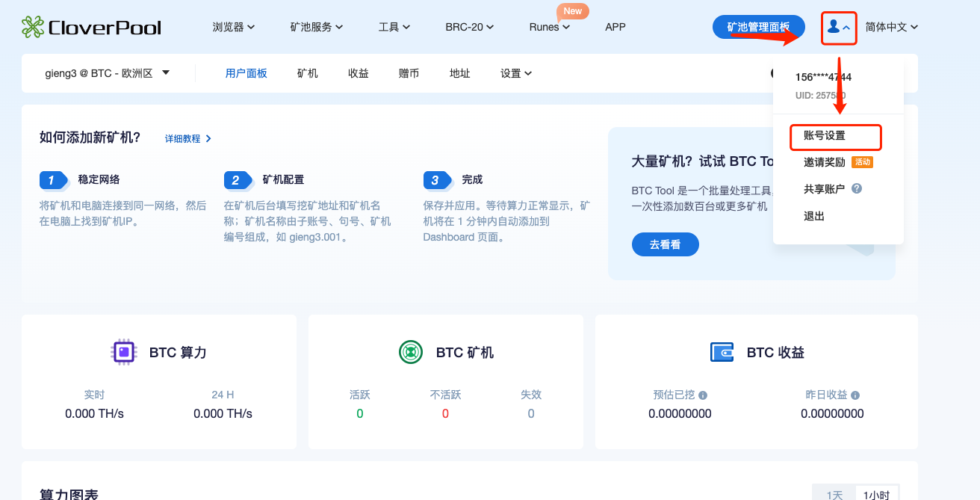Select the 1天 chart range
This screenshot has width=980, height=500.
click(834, 495)
